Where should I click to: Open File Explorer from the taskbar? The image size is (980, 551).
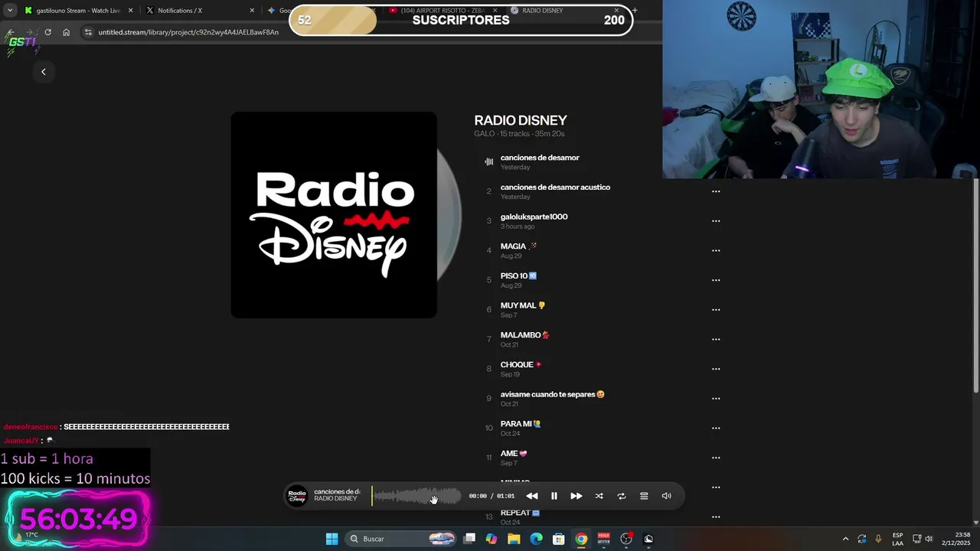(x=514, y=539)
